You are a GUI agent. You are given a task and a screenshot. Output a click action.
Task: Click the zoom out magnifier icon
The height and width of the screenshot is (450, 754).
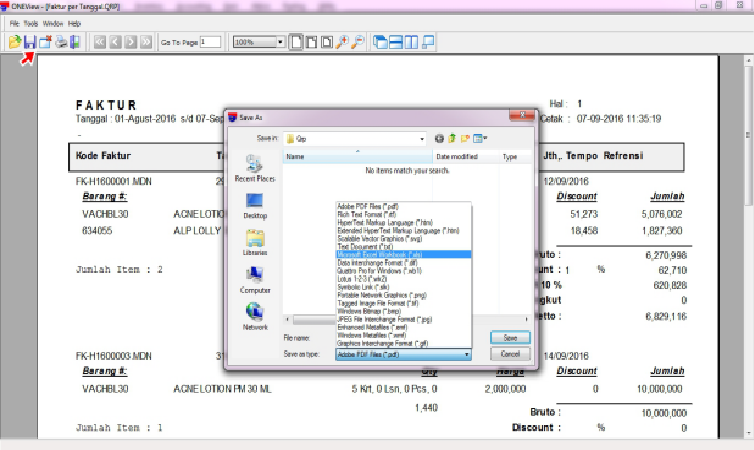(x=357, y=42)
